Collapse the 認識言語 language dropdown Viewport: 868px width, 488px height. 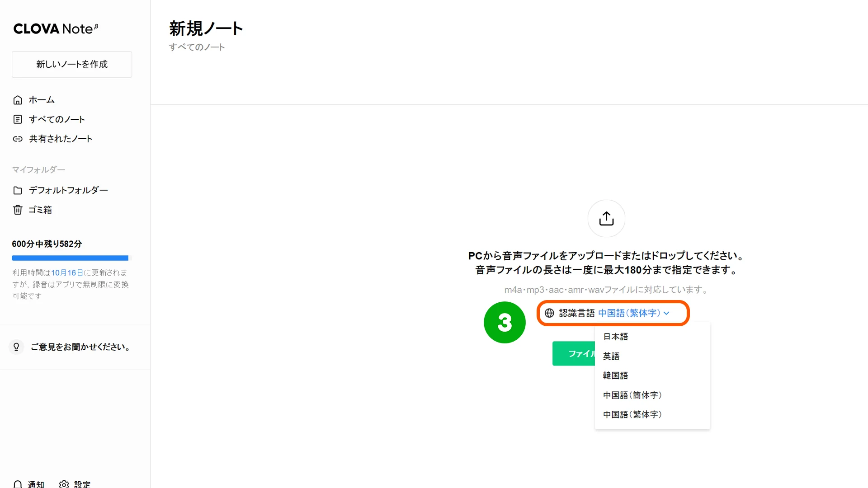pyautogui.click(x=613, y=313)
